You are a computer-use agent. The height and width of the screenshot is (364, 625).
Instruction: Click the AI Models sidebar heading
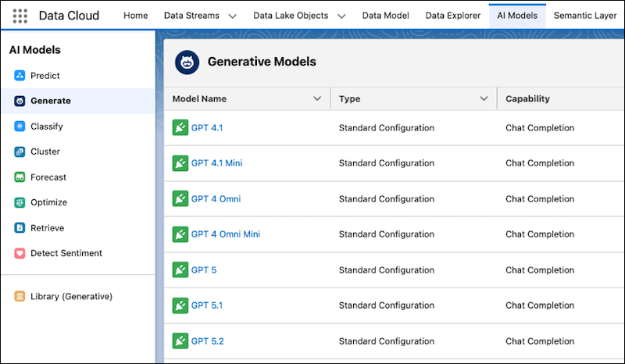[x=35, y=50]
